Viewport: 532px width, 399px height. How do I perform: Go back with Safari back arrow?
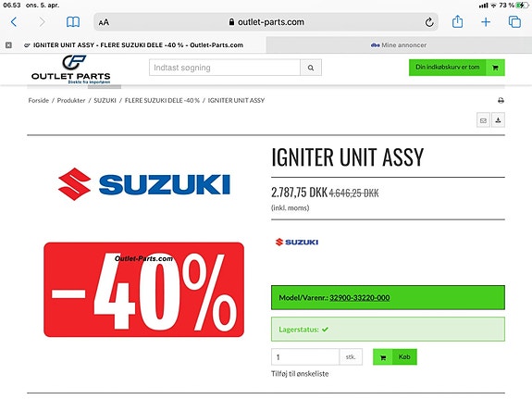point(14,22)
